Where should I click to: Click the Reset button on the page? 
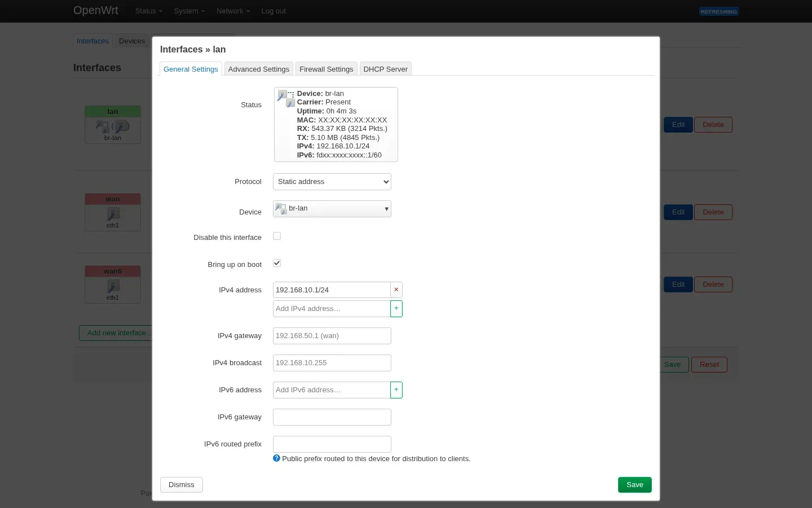coord(709,365)
